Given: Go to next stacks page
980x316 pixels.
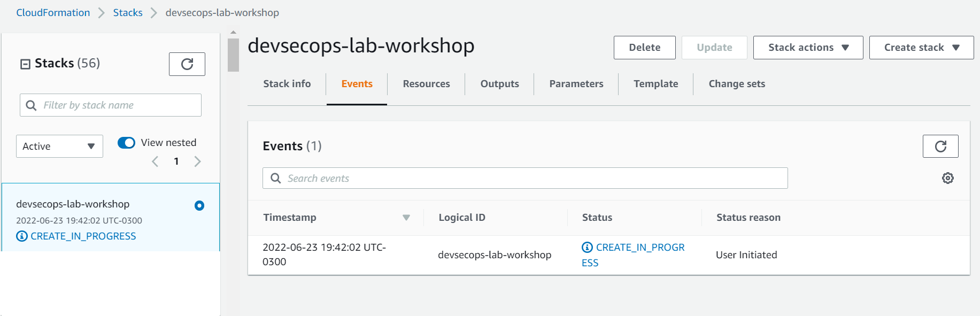Looking at the screenshot, I should pyautogui.click(x=197, y=161).
